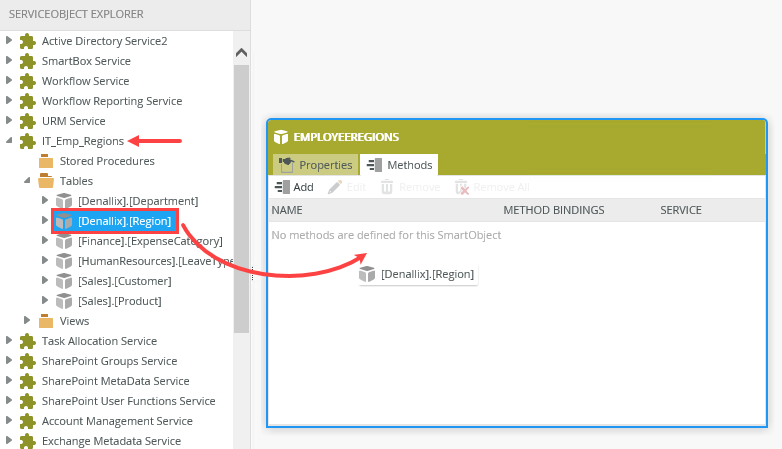Screen dimensions: 782x449
Task: Expand the [Sales].[Customer] table
Action: pyautogui.click(x=45, y=280)
